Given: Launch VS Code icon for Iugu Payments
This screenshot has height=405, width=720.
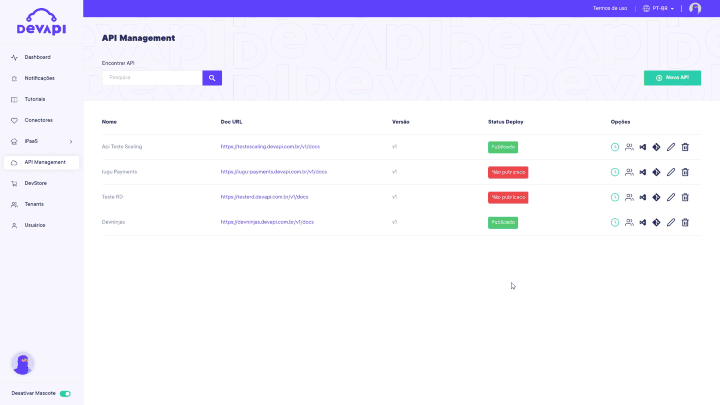Looking at the screenshot, I should [643, 172].
